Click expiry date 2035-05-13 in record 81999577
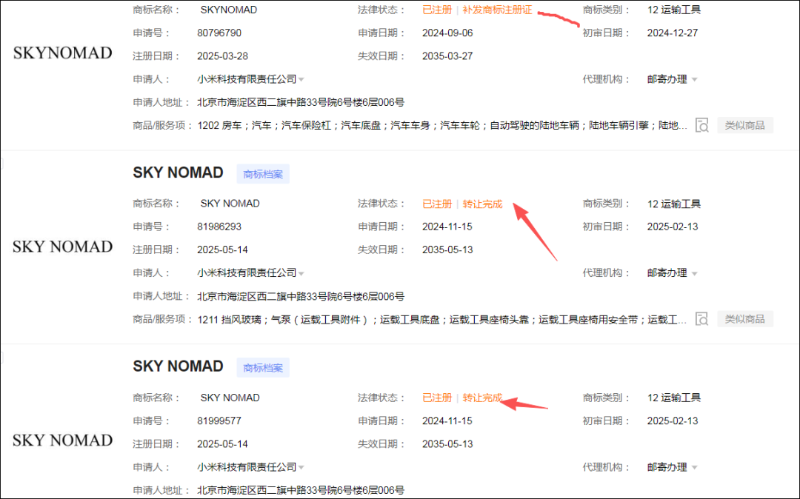Screen dimensions: 800x499 (x=447, y=444)
